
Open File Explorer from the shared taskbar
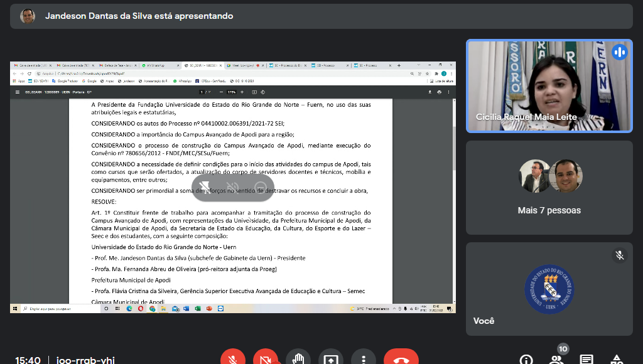163,309
